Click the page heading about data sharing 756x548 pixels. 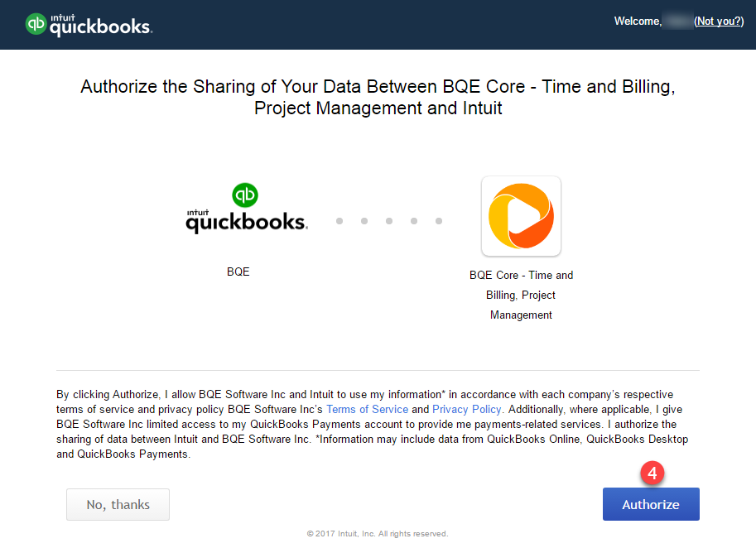coord(378,97)
